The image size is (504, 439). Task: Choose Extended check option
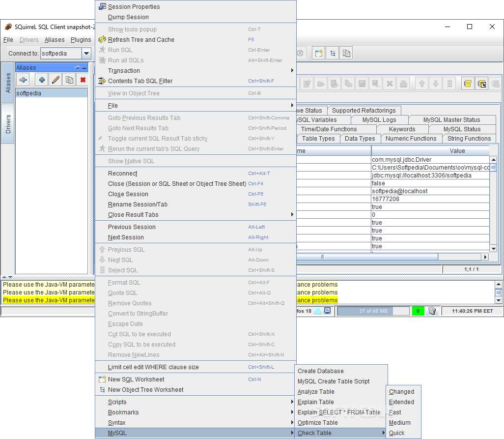point(403,402)
